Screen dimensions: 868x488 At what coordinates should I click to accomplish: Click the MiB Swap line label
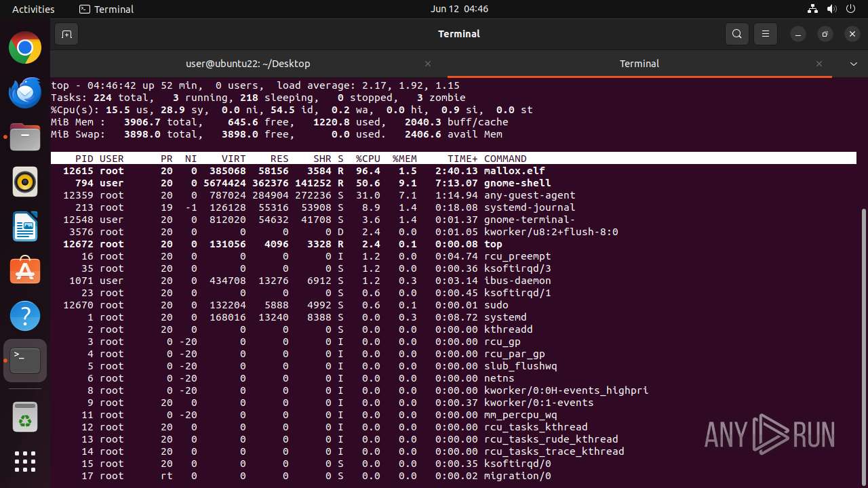pos(78,134)
